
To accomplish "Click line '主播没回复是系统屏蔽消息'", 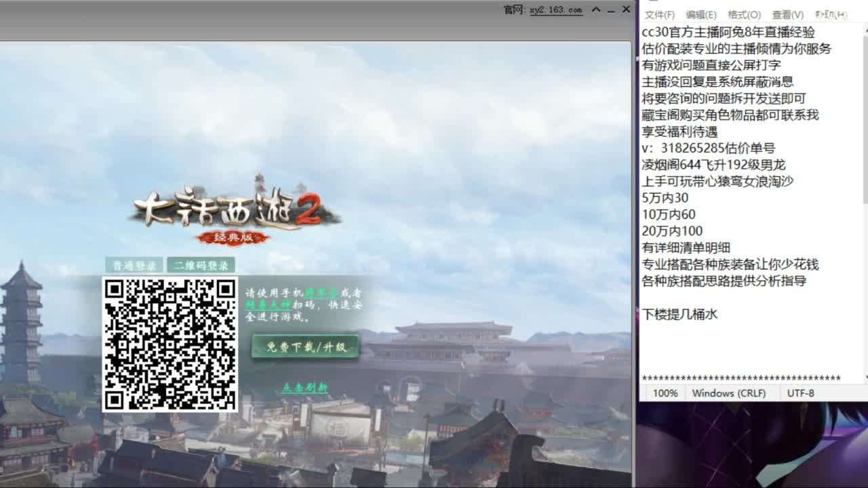I will pyautogui.click(x=717, y=82).
